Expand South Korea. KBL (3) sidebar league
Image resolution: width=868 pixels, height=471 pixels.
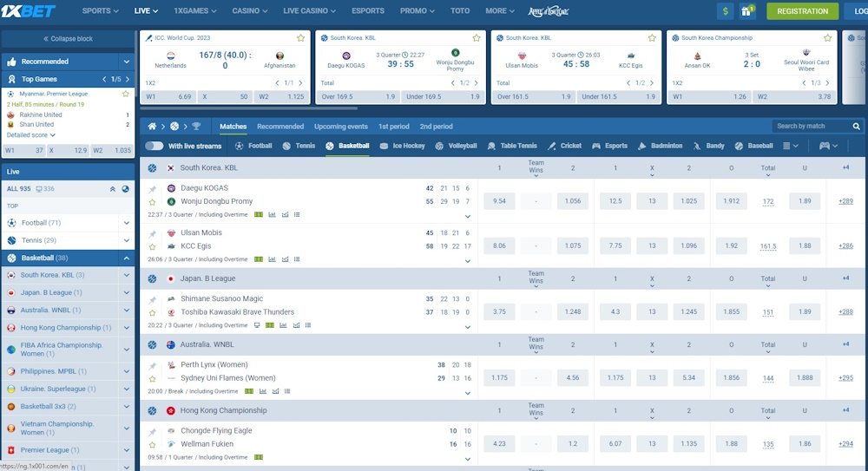click(x=126, y=275)
